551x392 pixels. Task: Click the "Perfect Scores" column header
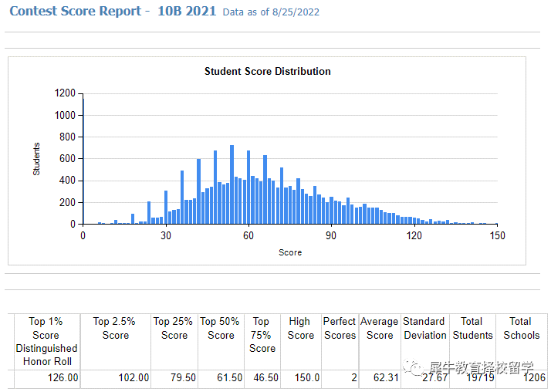340,328
